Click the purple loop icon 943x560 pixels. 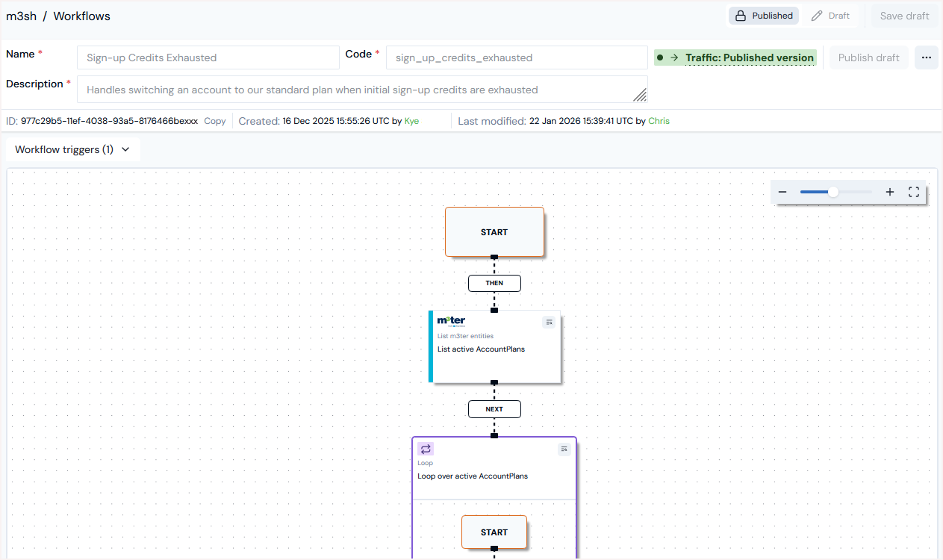(x=426, y=449)
